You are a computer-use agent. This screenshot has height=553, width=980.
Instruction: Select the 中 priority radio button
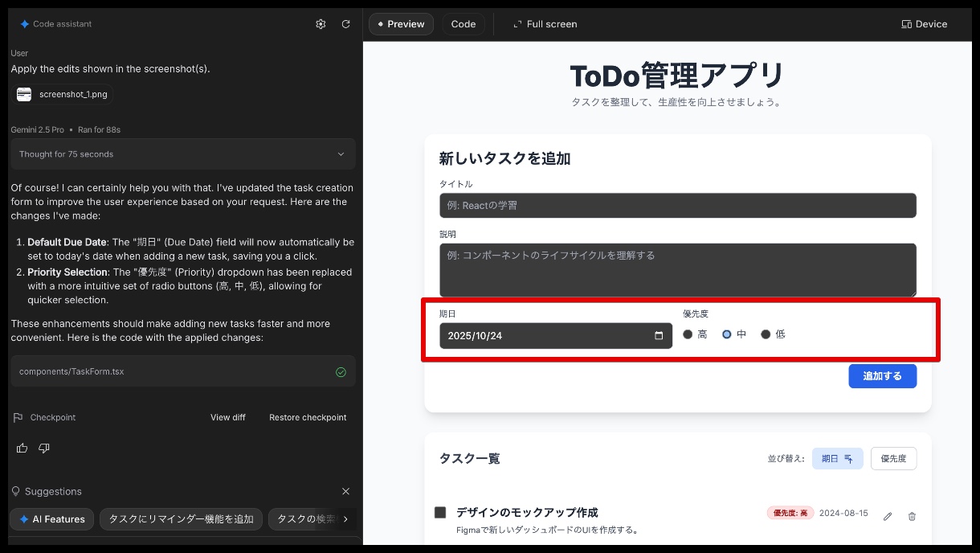pos(727,334)
